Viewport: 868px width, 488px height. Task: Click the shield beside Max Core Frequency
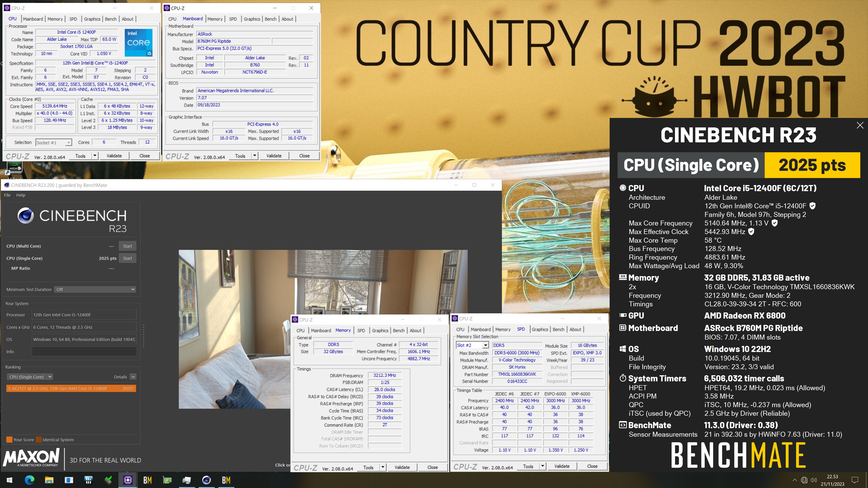tap(774, 223)
